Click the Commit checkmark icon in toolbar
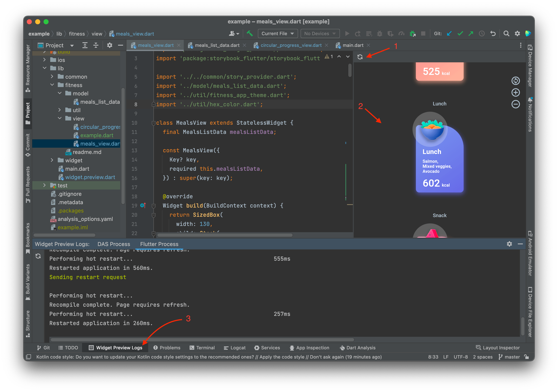The width and height of the screenshot is (558, 392). coord(460,34)
